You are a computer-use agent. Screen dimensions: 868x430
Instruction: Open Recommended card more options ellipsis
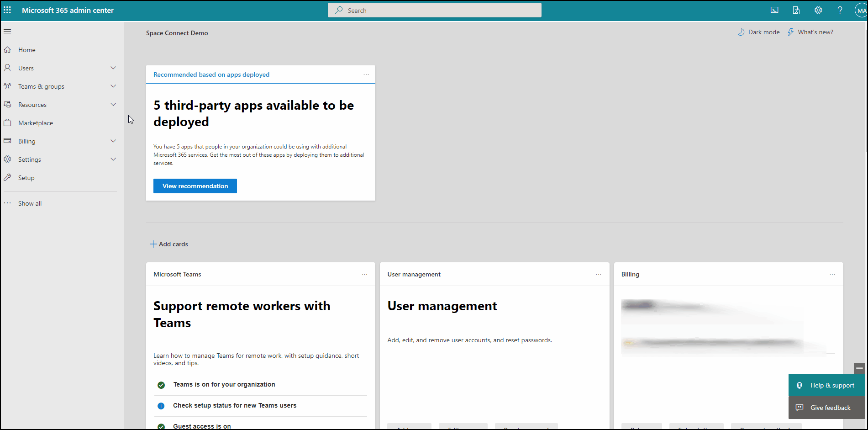tap(366, 74)
